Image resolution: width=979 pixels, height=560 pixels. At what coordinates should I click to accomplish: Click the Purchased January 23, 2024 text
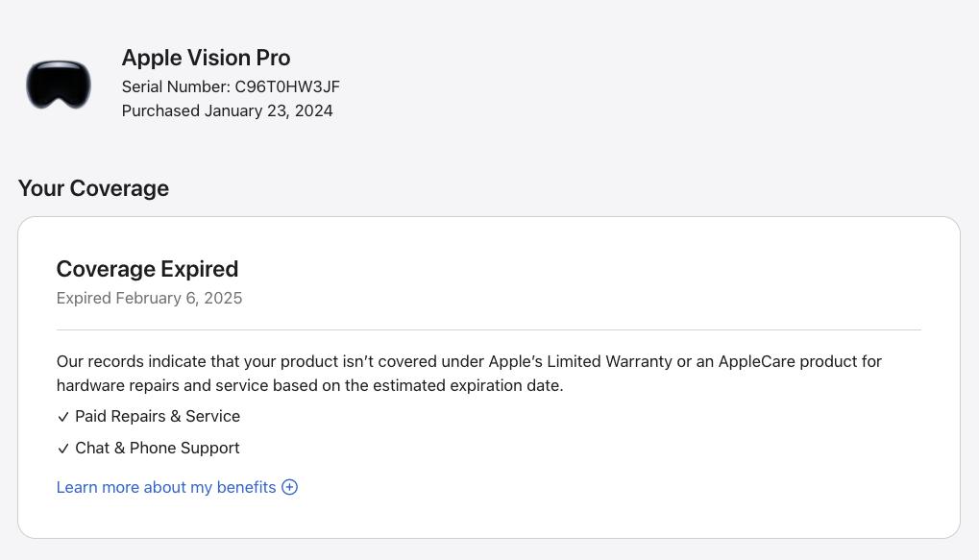click(227, 110)
